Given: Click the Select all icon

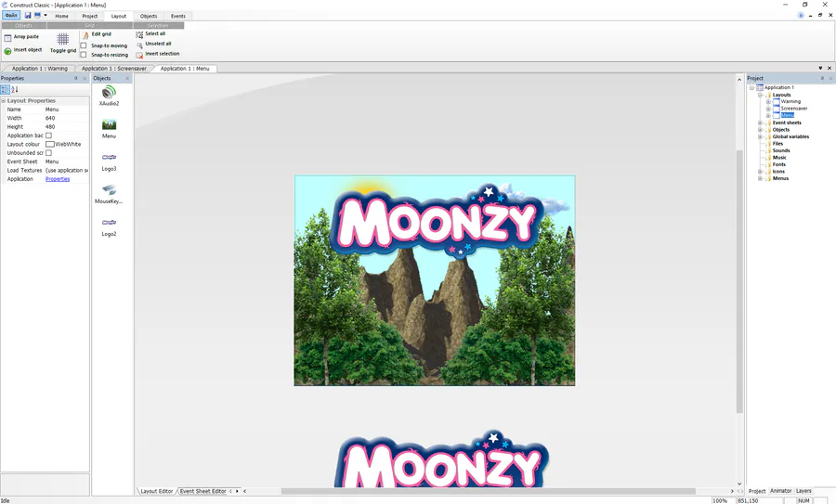Looking at the screenshot, I should [x=139, y=34].
